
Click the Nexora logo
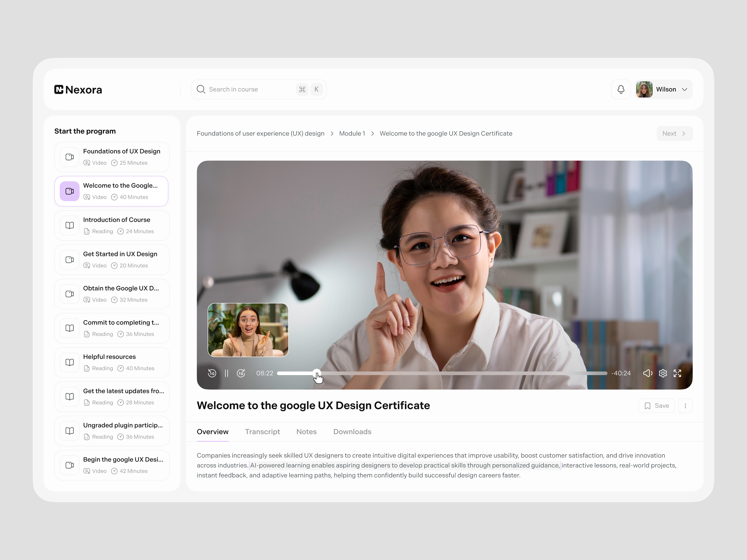click(x=78, y=89)
